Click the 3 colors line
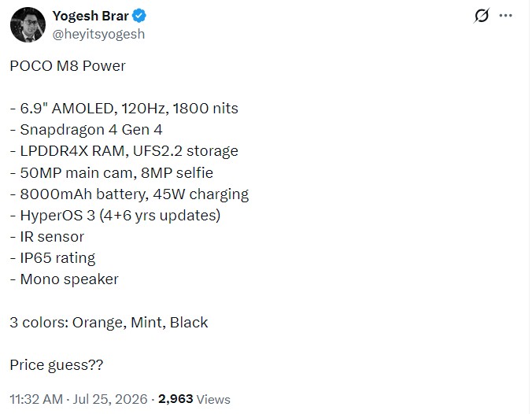 click(109, 323)
